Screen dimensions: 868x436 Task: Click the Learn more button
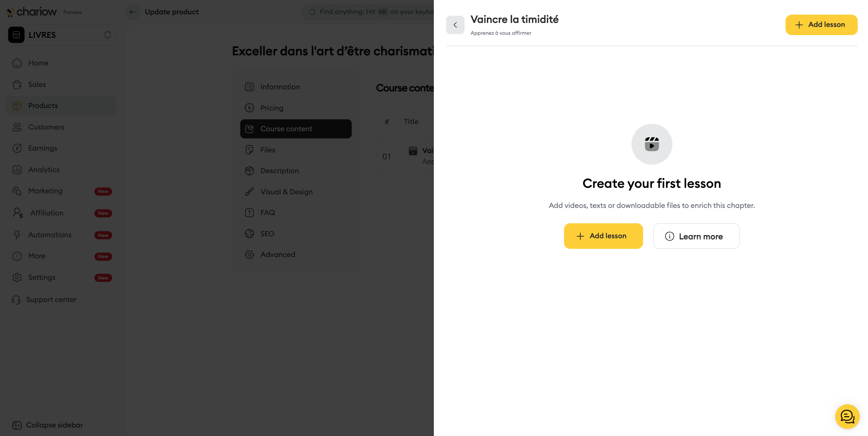pyautogui.click(x=696, y=236)
